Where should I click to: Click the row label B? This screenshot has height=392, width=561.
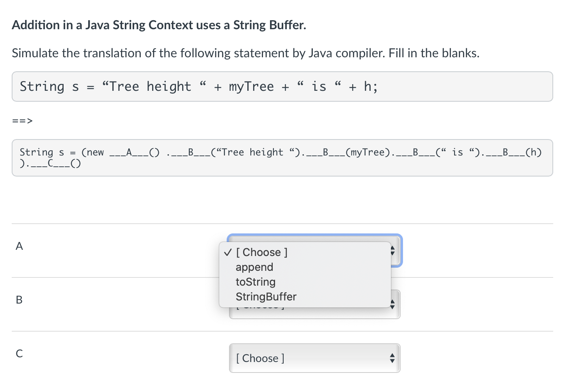(19, 300)
